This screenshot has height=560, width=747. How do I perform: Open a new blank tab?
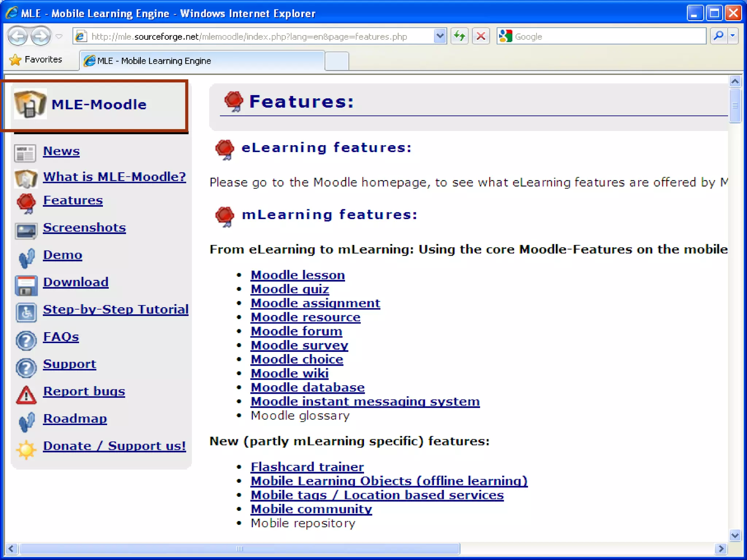point(336,61)
